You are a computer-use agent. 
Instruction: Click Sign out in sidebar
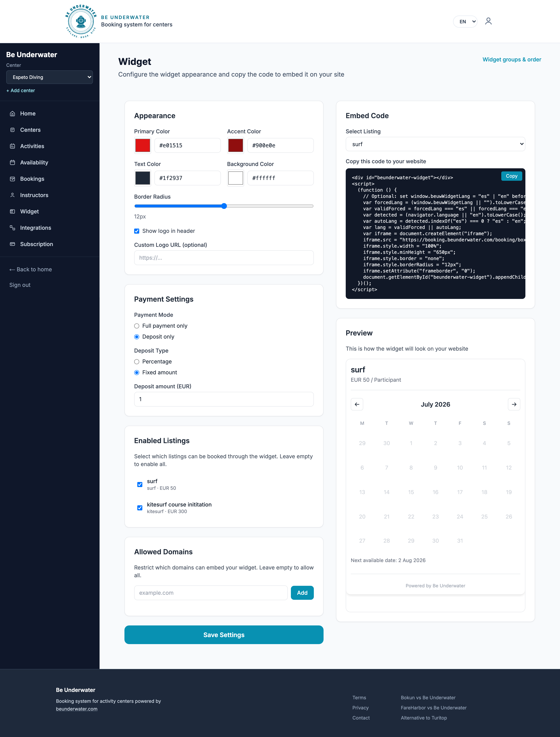coord(20,285)
